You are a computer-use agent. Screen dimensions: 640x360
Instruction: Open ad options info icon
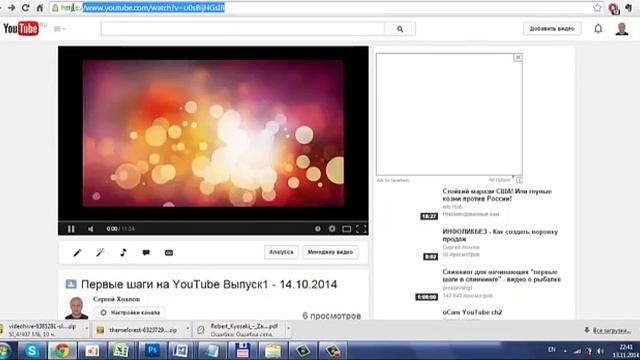pos(519,180)
